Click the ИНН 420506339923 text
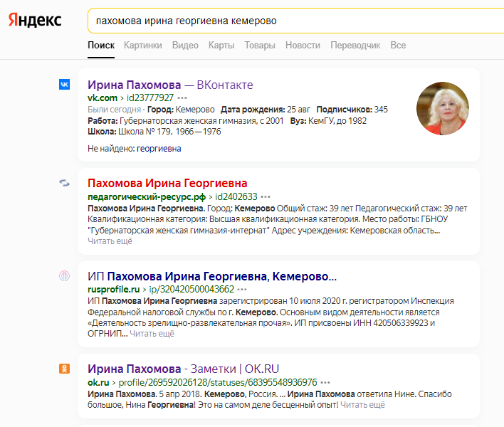The height and width of the screenshot is (427, 504). pos(391,323)
